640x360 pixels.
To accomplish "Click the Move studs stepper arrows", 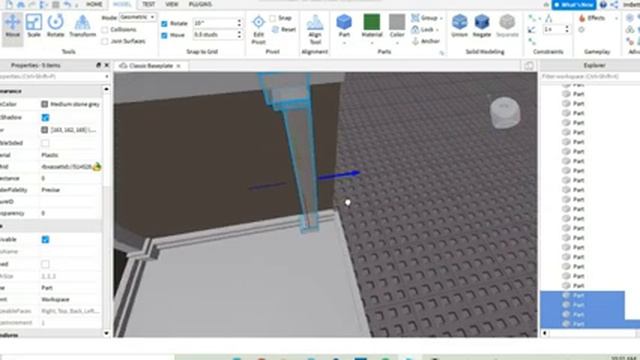I will point(239,35).
